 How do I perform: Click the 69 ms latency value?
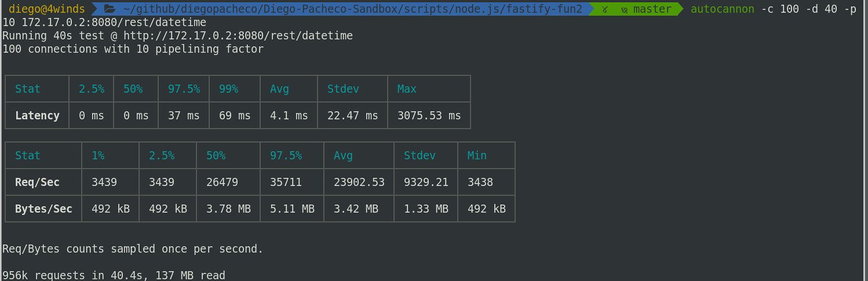(x=235, y=116)
